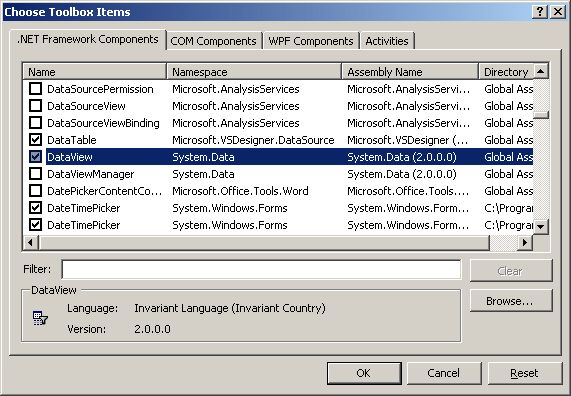Click the vertical scrollbar down arrow
The image size is (571, 396).
coord(541,227)
